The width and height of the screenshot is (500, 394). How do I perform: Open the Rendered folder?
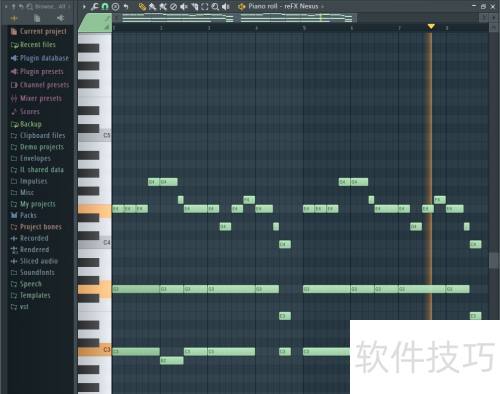point(30,249)
